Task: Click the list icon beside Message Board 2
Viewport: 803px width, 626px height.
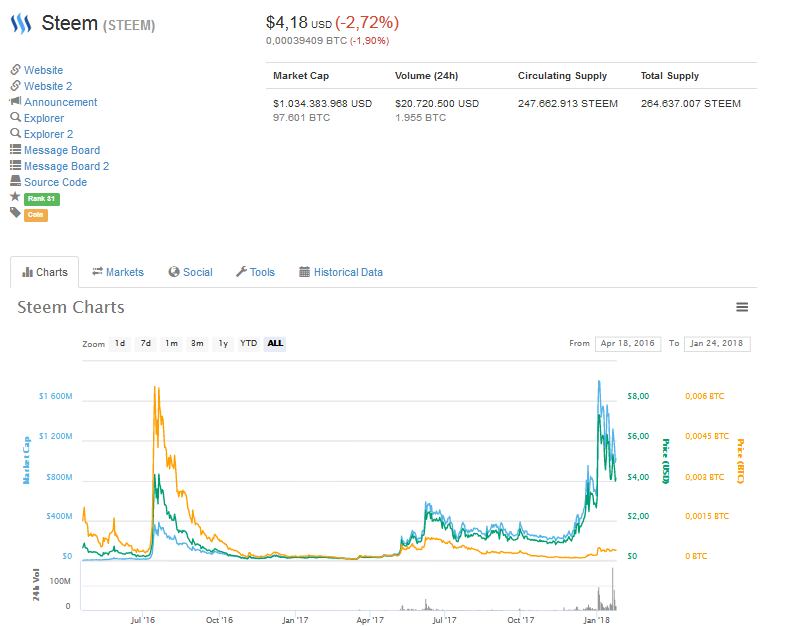Action: [x=15, y=165]
